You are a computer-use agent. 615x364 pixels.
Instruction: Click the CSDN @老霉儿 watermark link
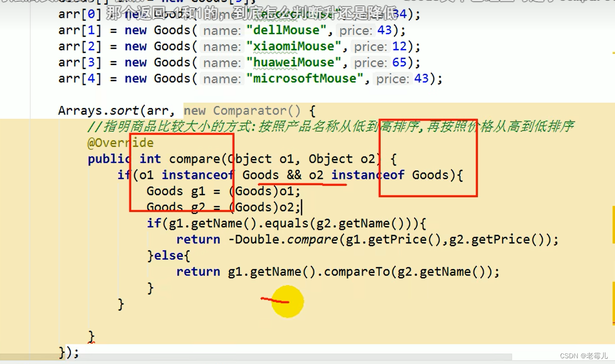pos(584,355)
